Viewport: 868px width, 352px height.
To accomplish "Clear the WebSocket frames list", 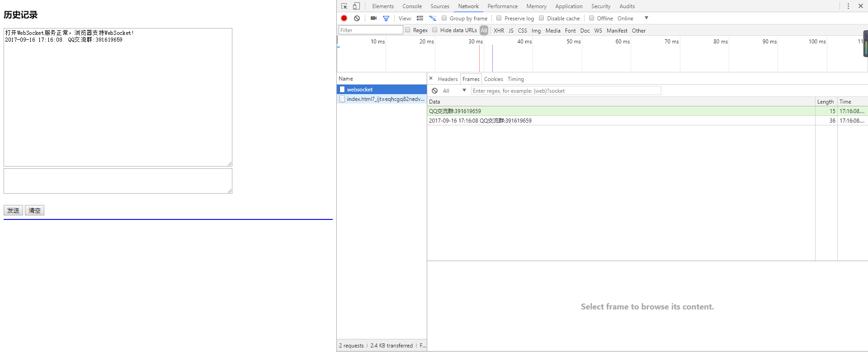I will pyautogui.click(x=434, y=91).
